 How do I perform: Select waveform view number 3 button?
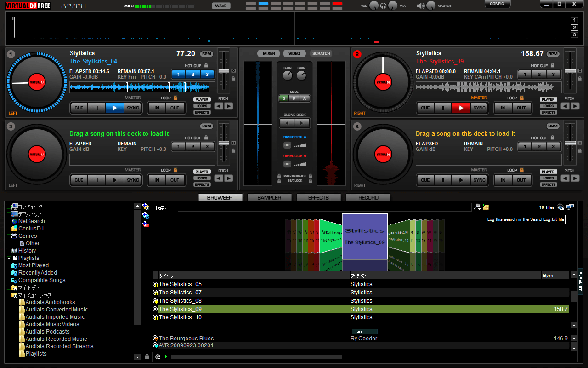574,35
